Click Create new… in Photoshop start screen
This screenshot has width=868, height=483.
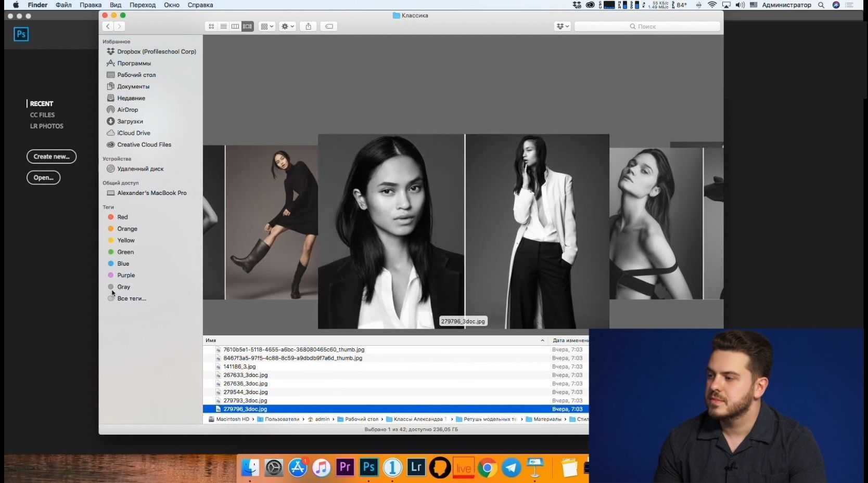pos(52,156)
